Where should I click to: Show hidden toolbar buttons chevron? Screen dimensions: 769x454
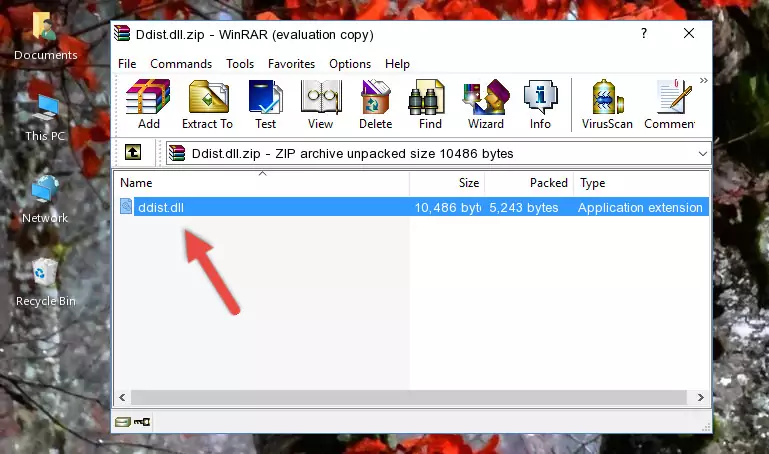[704, 80]
